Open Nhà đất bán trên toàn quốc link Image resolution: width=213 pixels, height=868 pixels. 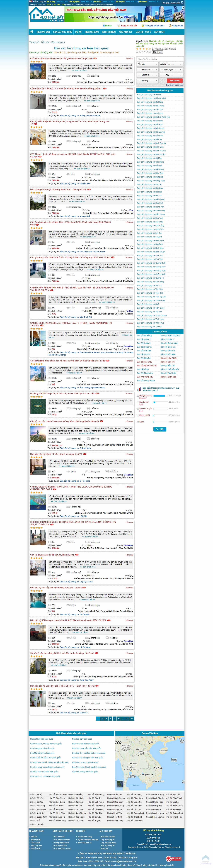[x=42, y=739]
